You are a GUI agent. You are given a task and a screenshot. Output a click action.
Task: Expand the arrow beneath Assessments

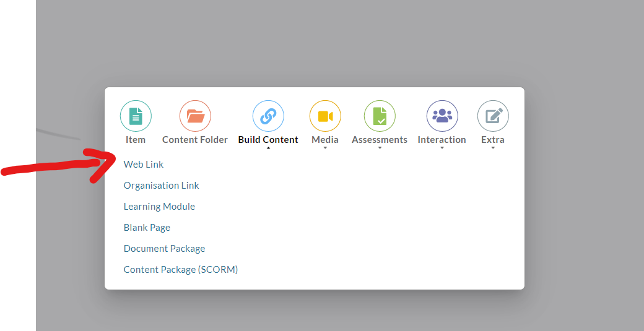pos(380,148)
